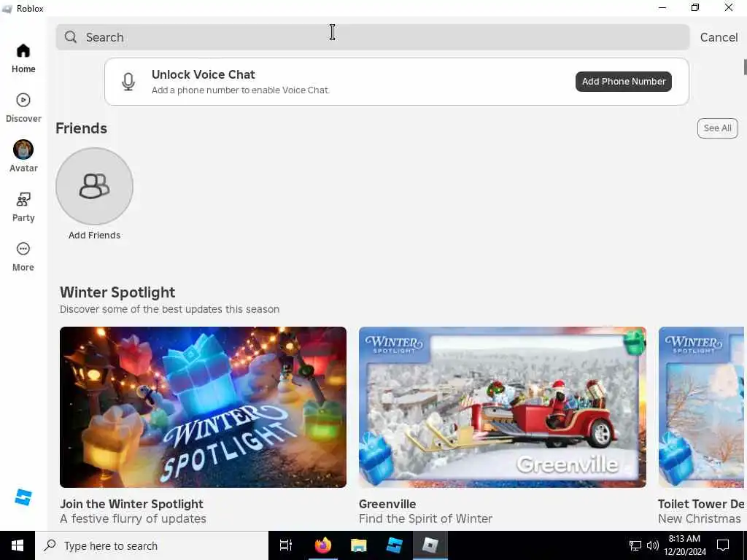Open the Home section in sidebar

point(23,58)
